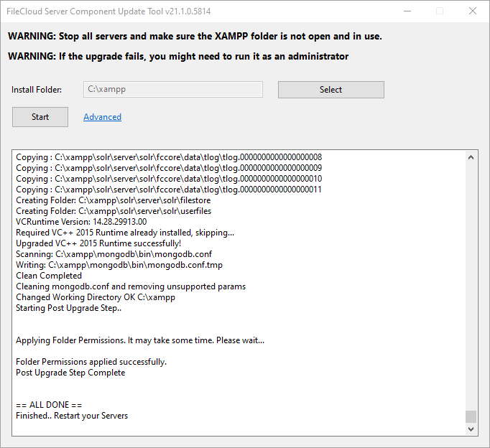Click the Install Folder path field

172,90
